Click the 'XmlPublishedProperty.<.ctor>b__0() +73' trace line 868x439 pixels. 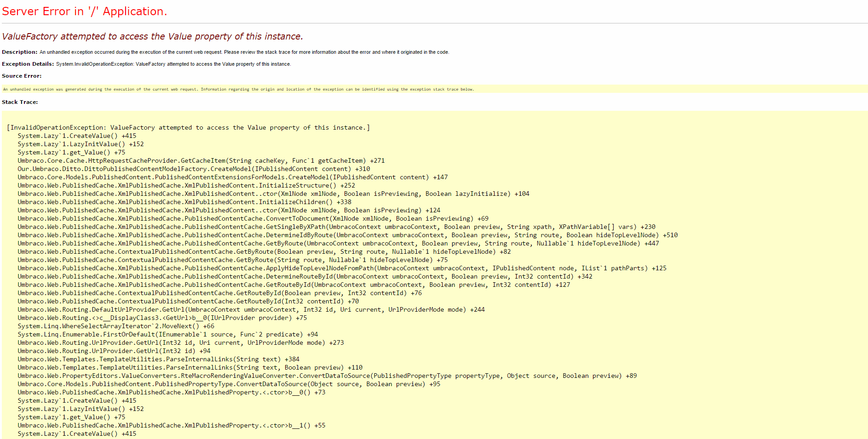[172, 393]
